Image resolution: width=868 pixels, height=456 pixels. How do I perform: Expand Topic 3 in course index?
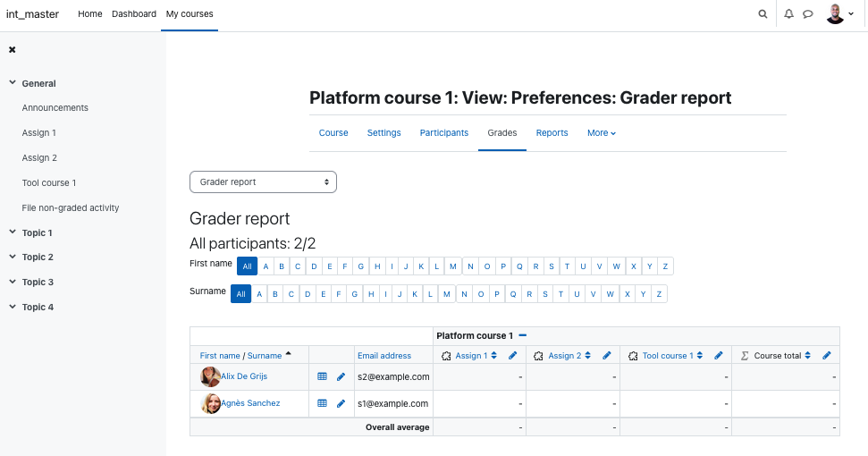pos(13,281)
